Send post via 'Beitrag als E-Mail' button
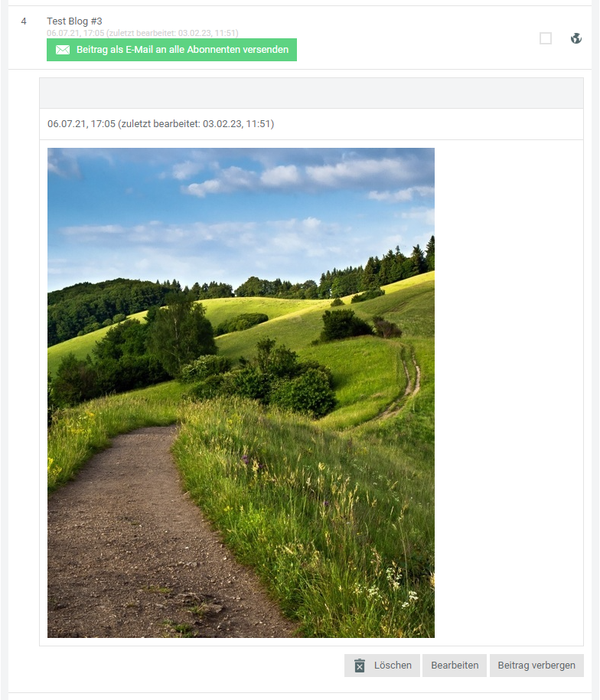 click(171, 50)
